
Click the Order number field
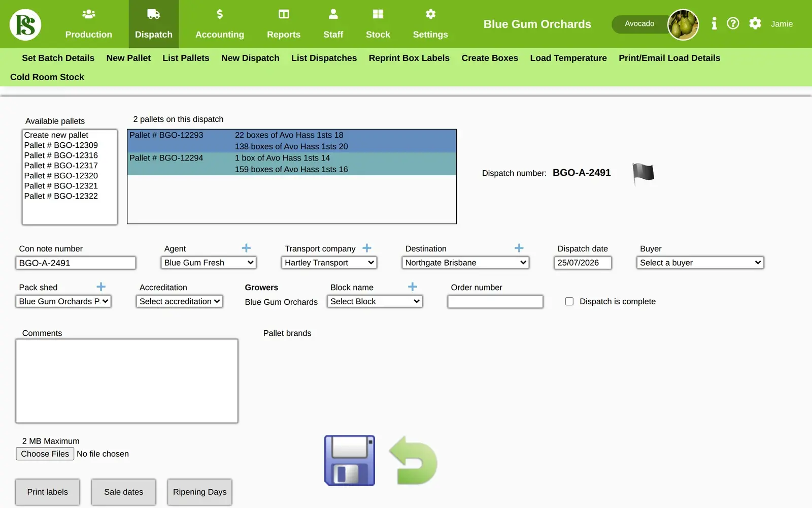(x=495, y=301)
